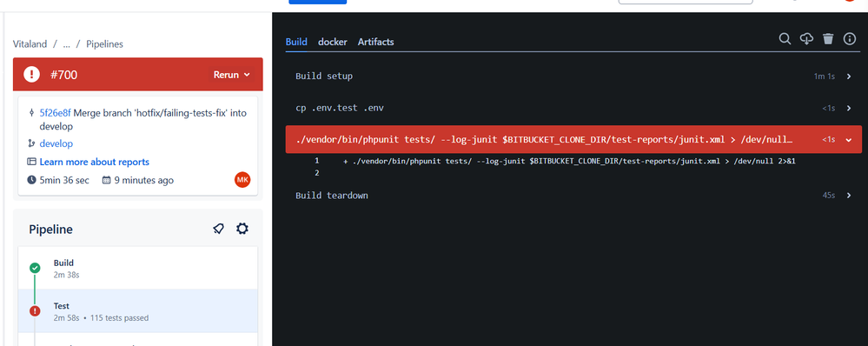This screenshot has height=346, width=868.
Task: Click the Merge branch commit message
Action: tap(142, 120)
